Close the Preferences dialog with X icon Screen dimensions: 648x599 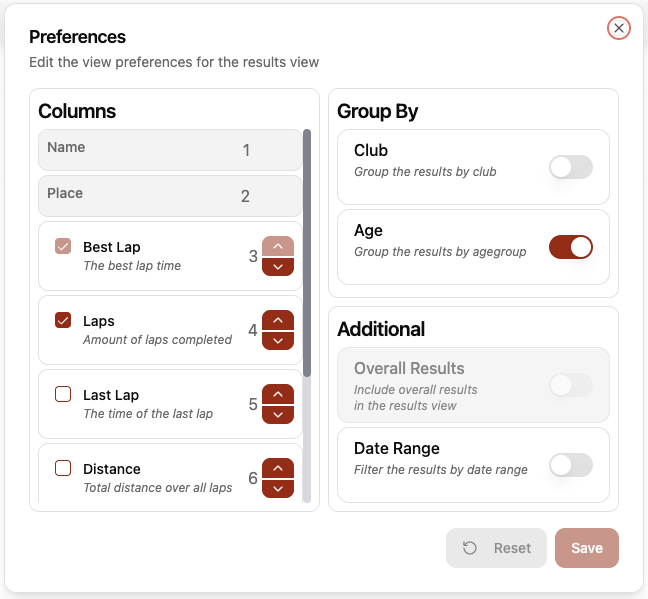coord(619,28)
